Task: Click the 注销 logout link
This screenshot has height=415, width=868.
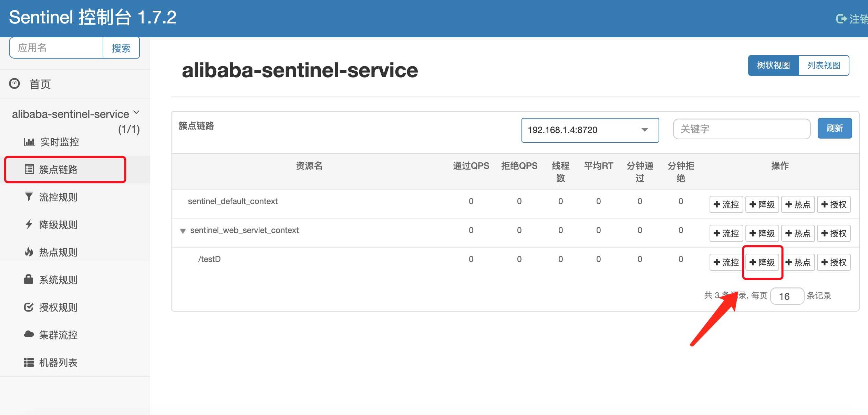Action: tap(859, 19)
